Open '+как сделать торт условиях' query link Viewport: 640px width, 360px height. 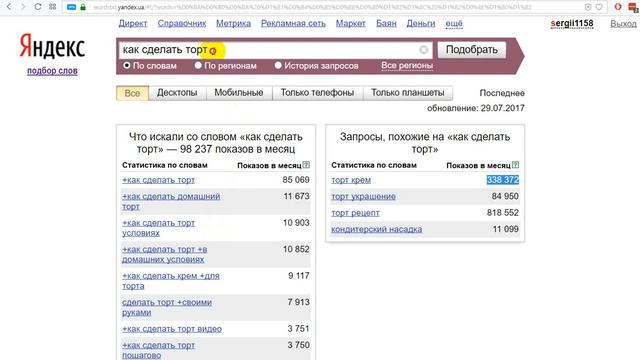point(158,228)
